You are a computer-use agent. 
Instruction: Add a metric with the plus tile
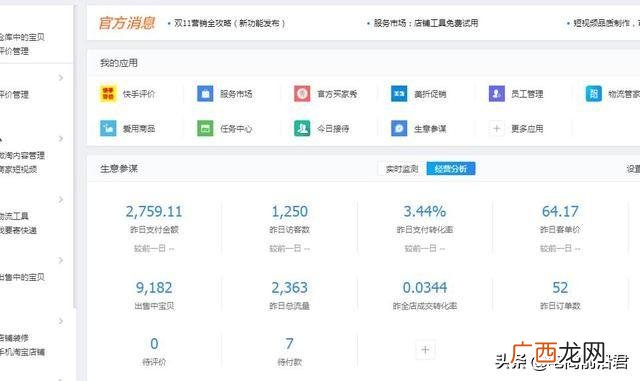point(425,350)
